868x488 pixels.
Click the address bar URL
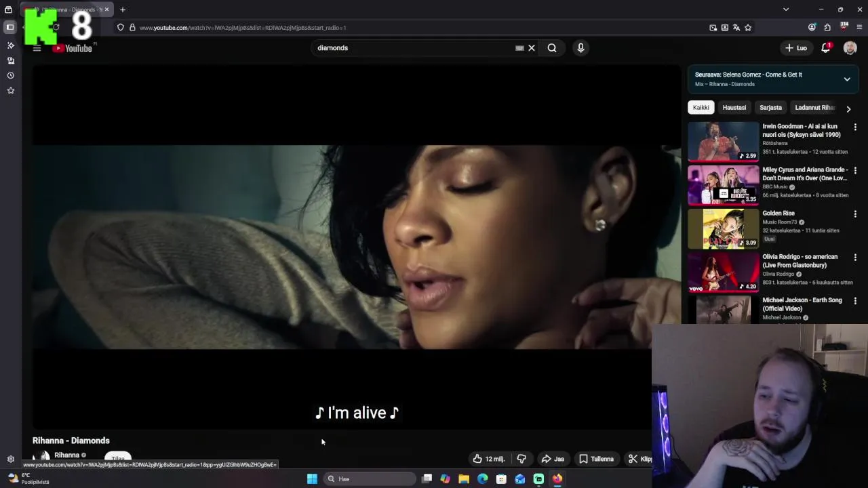(x=243, y=28)
